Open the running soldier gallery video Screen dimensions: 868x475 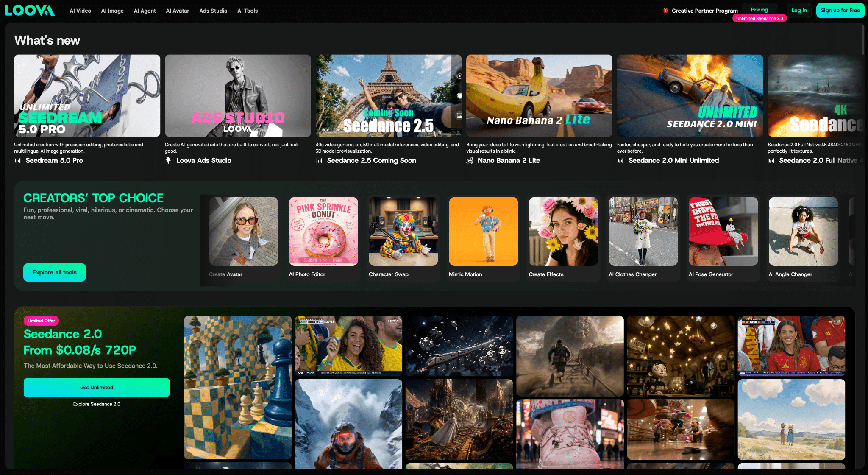570,356
